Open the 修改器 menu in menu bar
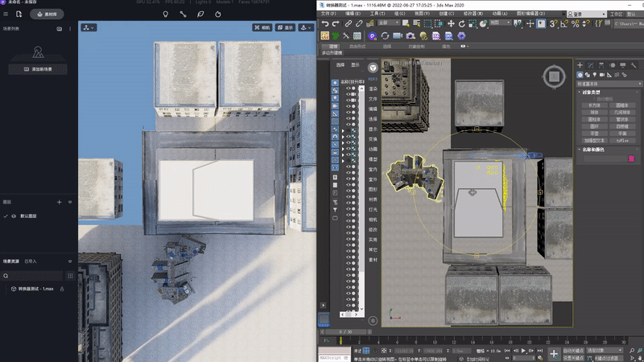 (x=473, y=14)
